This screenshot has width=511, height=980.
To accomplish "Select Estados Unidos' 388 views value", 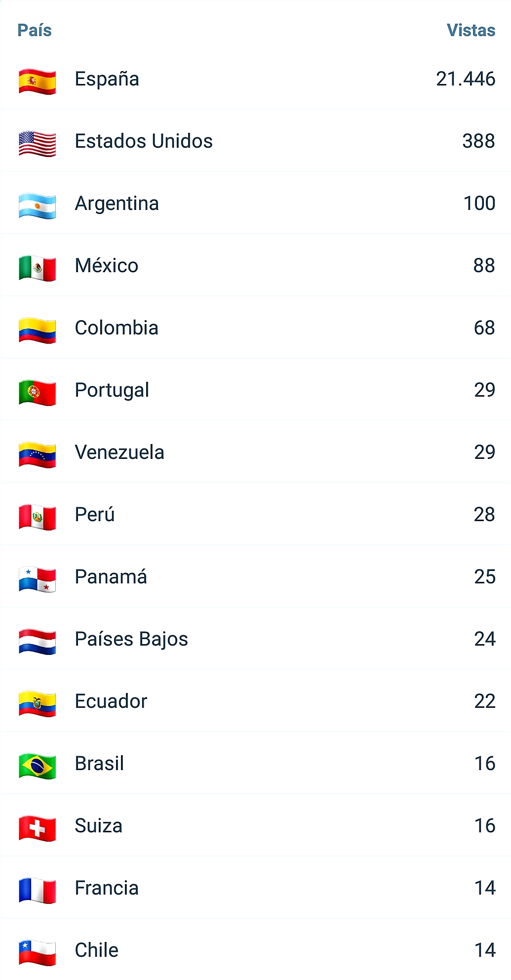I will (x=478, y=141).
